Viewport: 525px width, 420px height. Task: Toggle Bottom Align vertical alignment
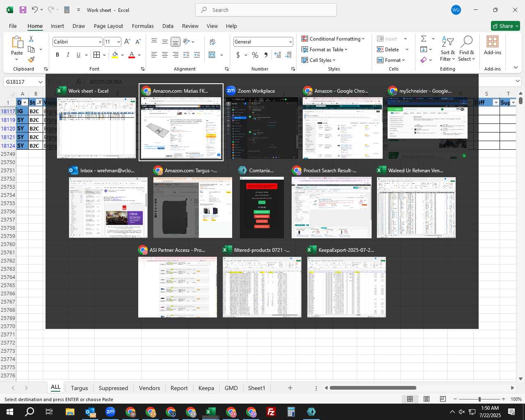click(176, 42)
